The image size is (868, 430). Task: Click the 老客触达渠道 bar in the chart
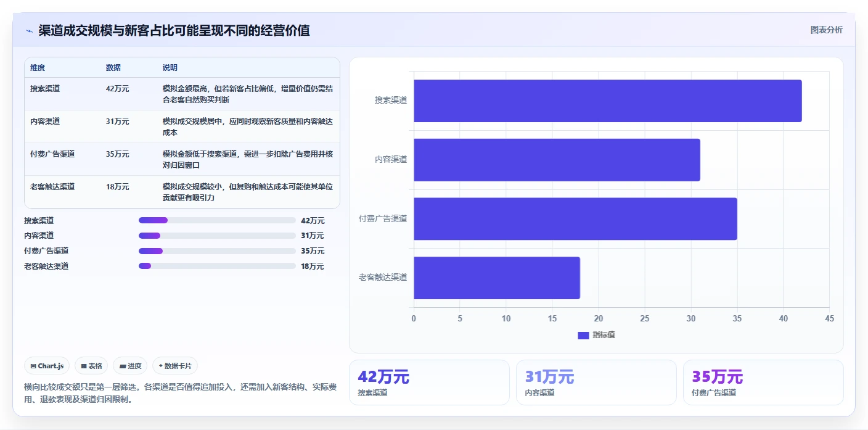click(x=497, y=278)
